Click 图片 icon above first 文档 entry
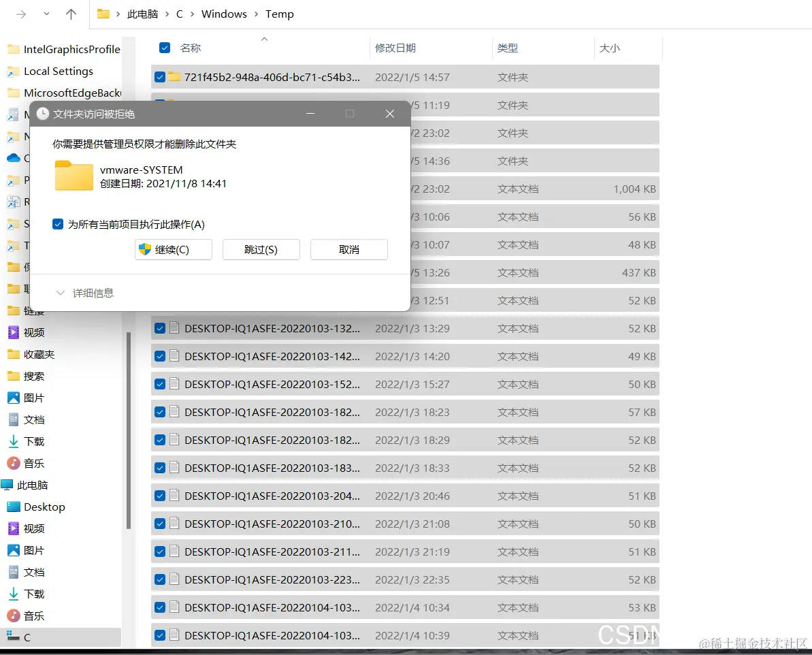This screenshot has width=812, height=655. point(14,398)
